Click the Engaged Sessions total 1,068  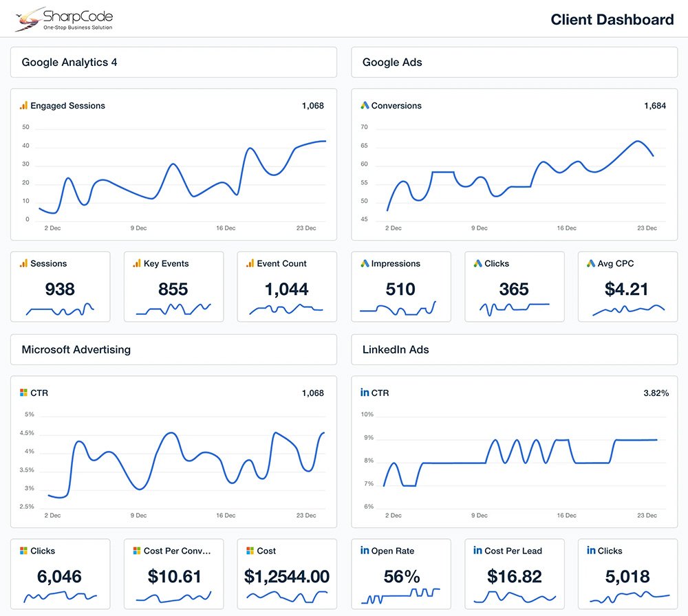pos(312,106)
